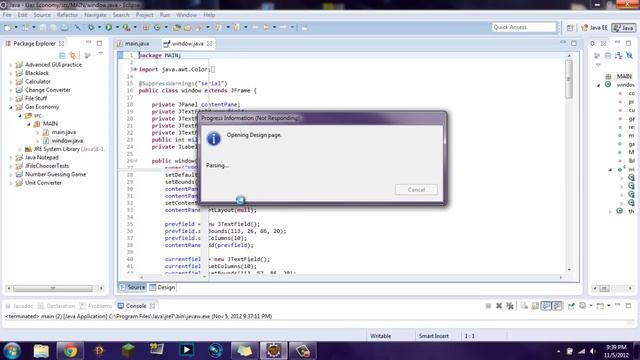This screenshot has height=360, width=640.
Task: Open File Explorer from the taskbar
Action: [41, 351]
